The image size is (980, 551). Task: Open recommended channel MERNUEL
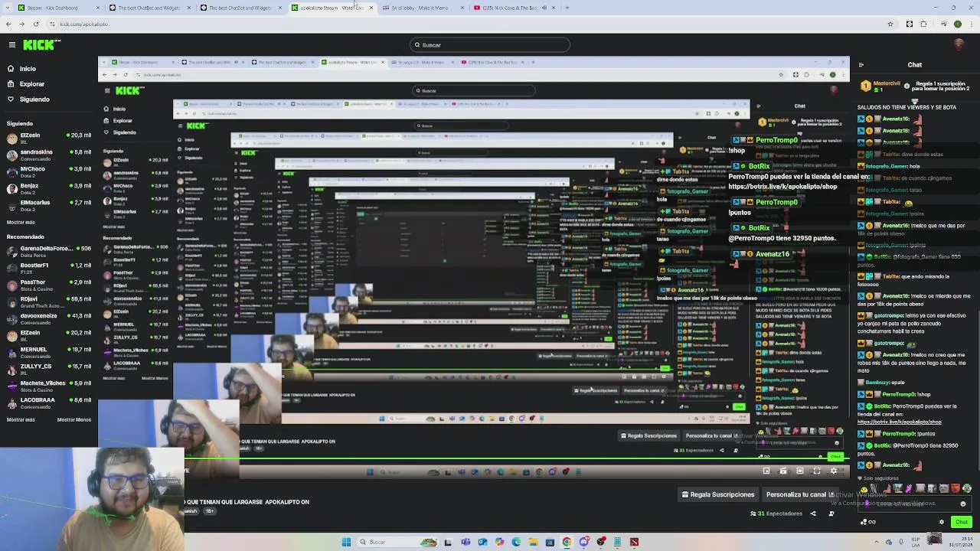(48, 352)
